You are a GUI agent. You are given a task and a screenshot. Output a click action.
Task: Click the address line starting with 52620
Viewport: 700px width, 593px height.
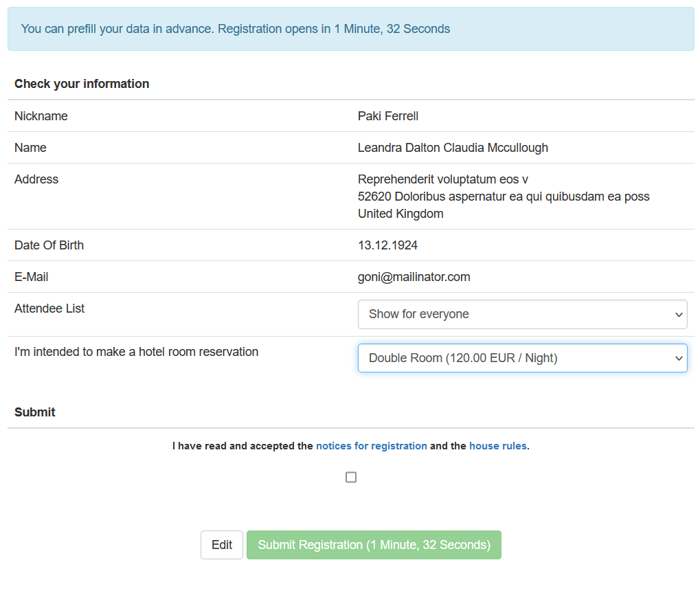503,197
